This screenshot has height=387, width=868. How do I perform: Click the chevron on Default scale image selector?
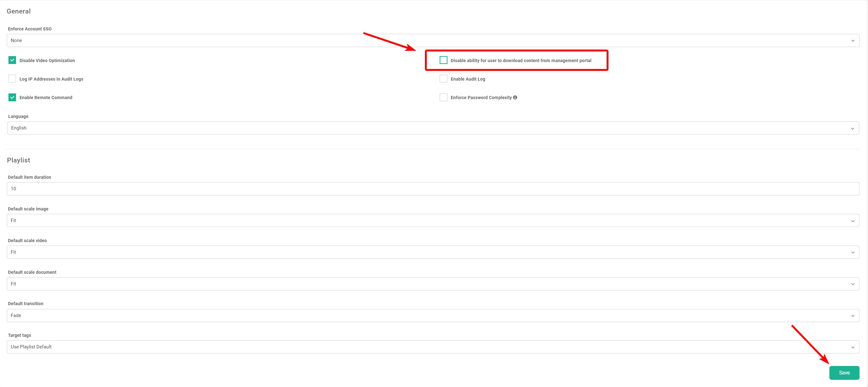click(x=853, y=220)
